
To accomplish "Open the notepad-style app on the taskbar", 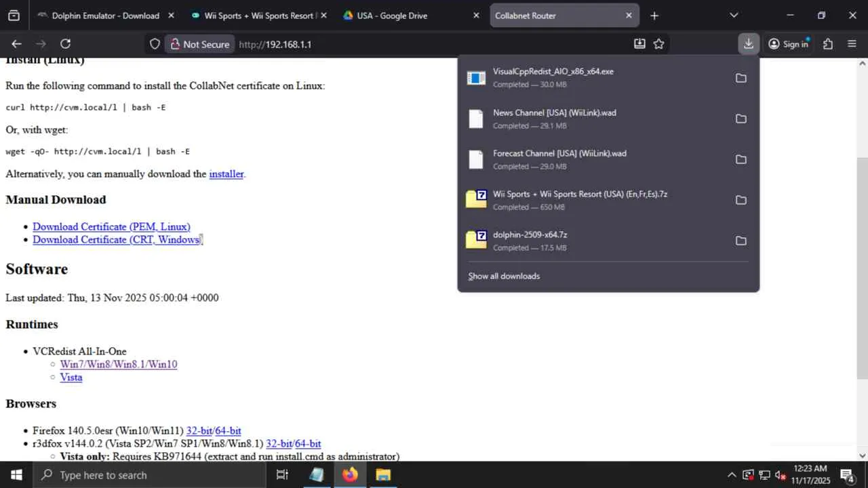I will point(317,475).
